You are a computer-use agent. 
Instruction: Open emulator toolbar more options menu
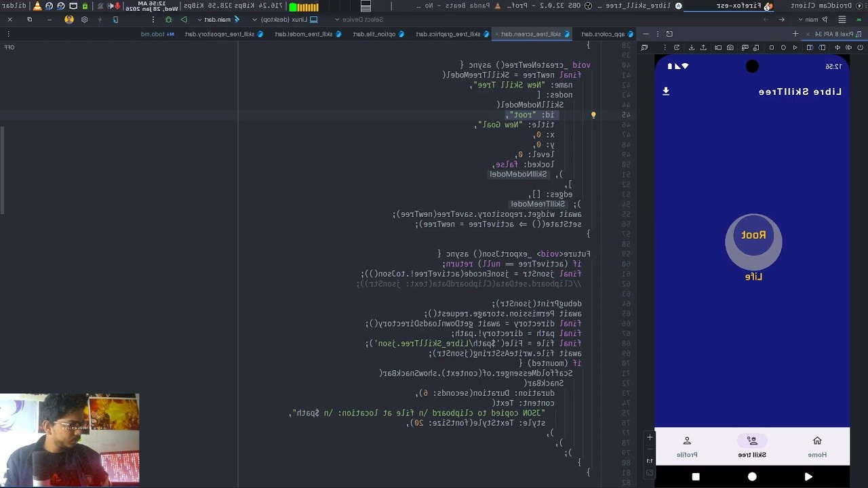pyautogui.click(x=665, y=47)
